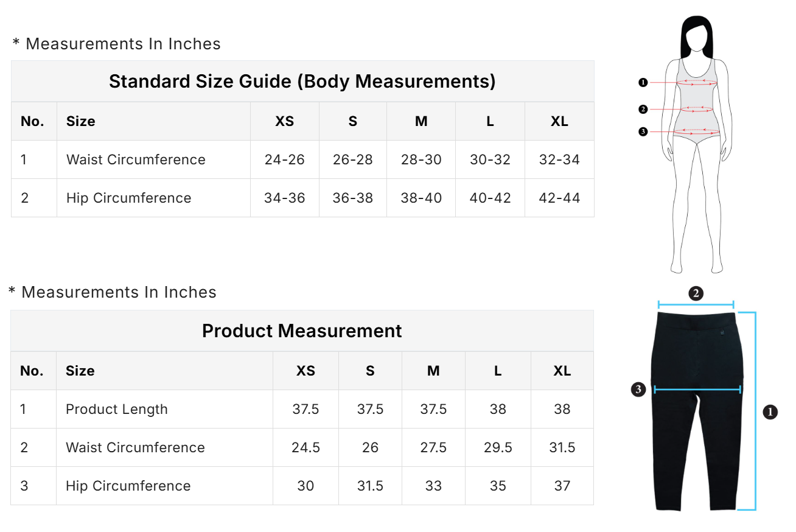
Task: Click the 42-44 hip value for XL
Action: [559, 198]
